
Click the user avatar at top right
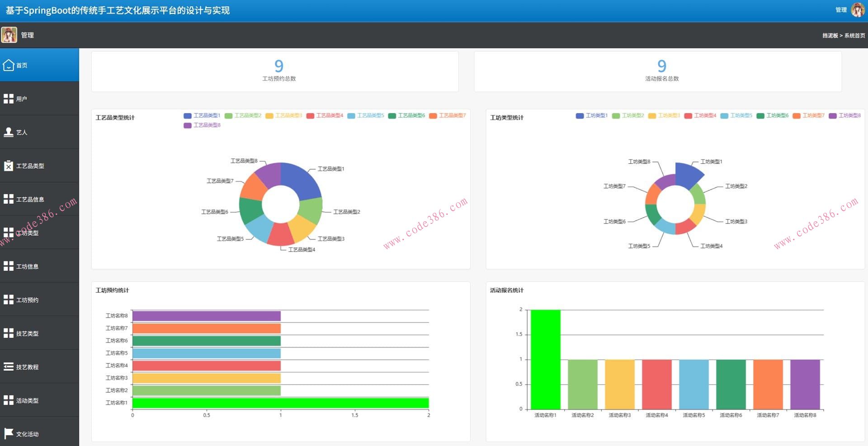pyautogui.click(x=858, y=9)
